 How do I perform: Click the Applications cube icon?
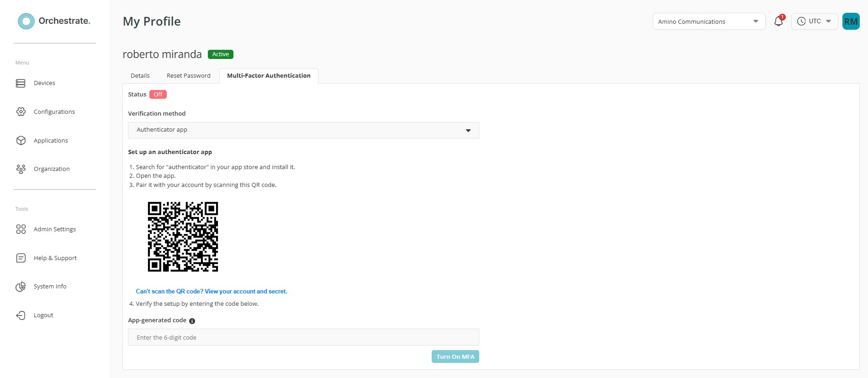pos(21,141)
